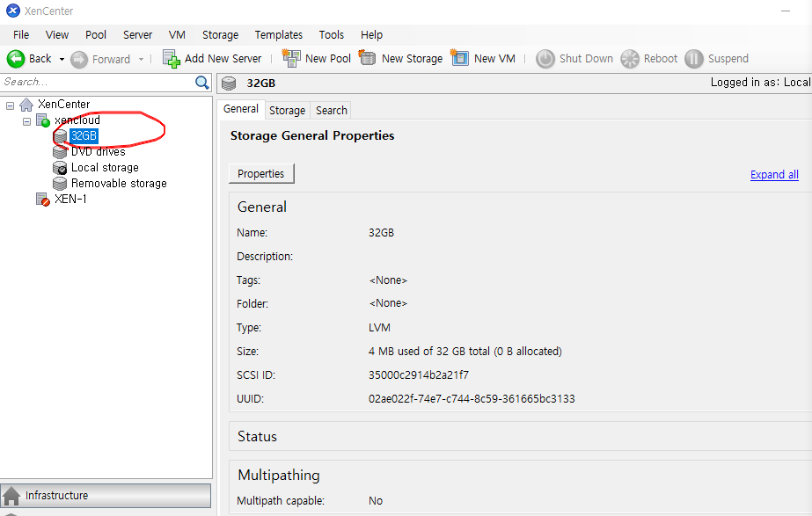Collapse the xencloud tree node
This screenshot has height=516, width=812.
click(x=26, y=121)
